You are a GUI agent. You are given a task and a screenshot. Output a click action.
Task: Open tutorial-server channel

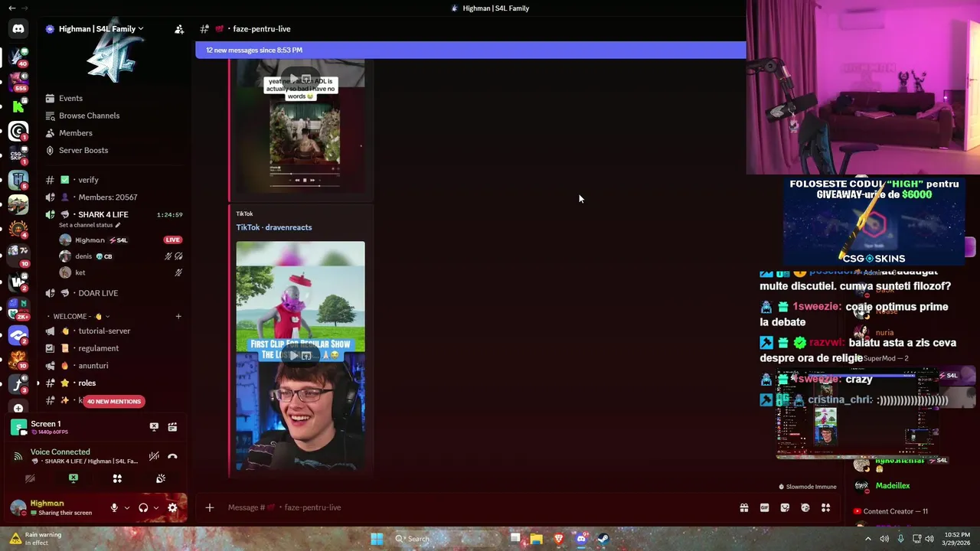113,331
